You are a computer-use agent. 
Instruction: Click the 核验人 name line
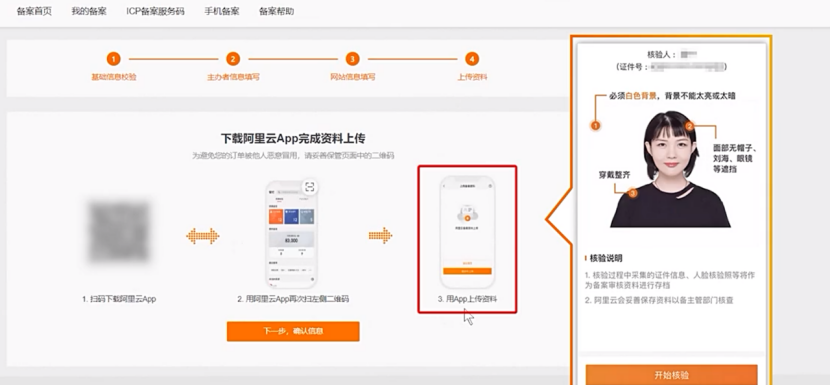(x=671, y=55)
